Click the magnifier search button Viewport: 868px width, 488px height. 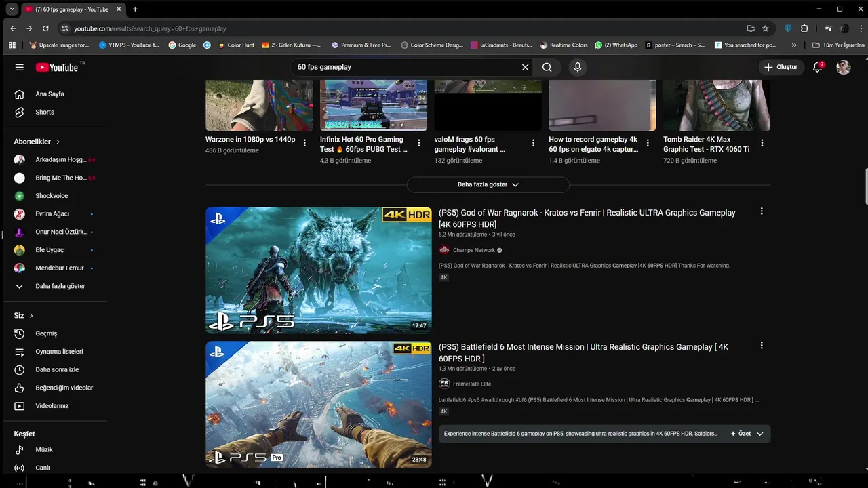pyautogui.click(x=547, y=67)
